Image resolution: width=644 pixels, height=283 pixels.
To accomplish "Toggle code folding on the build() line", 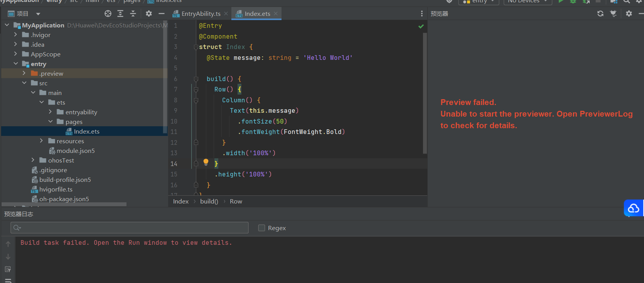I will coord(196,79).
